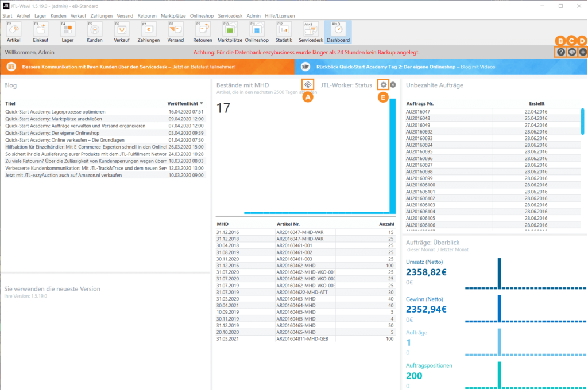Click the Help question mark icon
The width and height of the screenshot is (588, 390).
tap(560, 52)
